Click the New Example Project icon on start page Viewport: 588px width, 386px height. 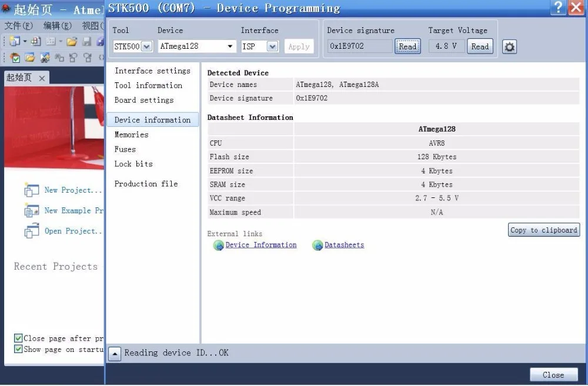point(32,210)
